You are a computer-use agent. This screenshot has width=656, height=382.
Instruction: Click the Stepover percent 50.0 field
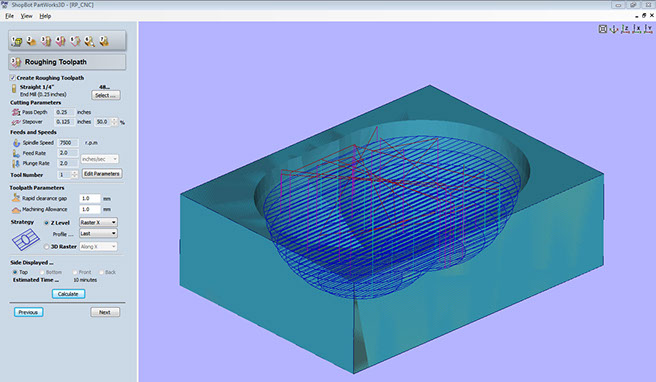pyautogui.click(x=103, y=122)
